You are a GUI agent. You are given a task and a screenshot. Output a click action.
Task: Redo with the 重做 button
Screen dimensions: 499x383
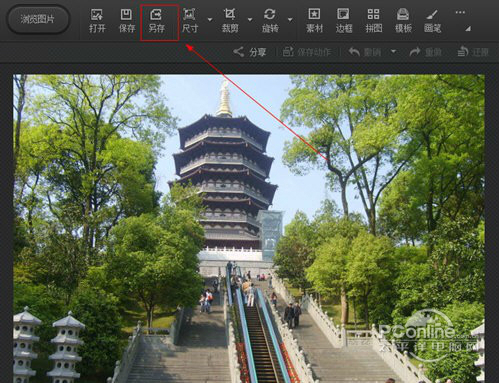(426, 52)
